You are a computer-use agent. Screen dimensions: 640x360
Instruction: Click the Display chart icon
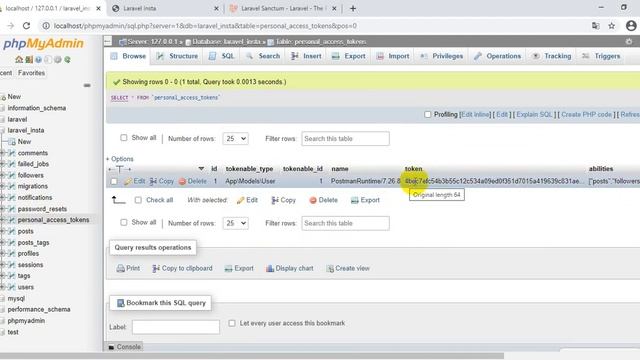pyautogui.click(x=270, y=269)
